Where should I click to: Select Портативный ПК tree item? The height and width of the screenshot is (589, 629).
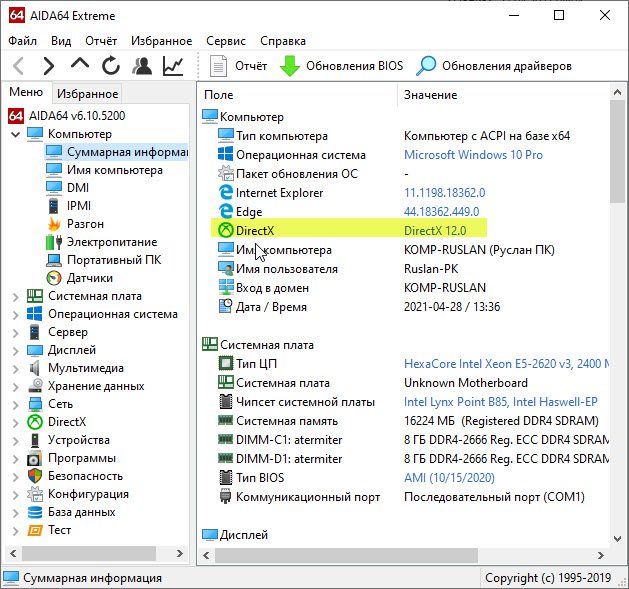point(104,260)
